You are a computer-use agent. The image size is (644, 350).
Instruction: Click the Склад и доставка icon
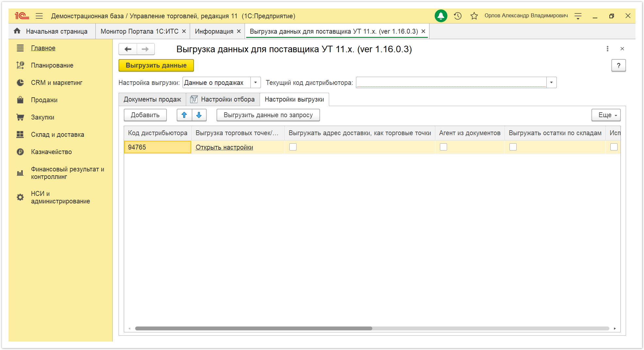tap(20, 134)
